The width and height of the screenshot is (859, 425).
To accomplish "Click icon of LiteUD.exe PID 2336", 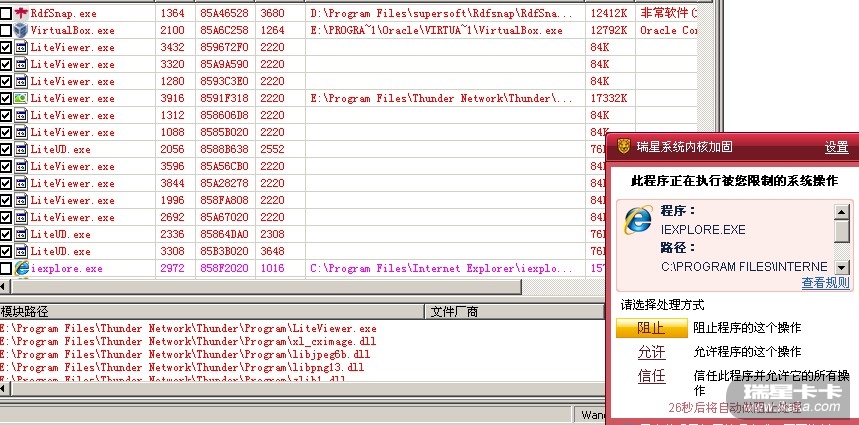I will coord(21,234).
